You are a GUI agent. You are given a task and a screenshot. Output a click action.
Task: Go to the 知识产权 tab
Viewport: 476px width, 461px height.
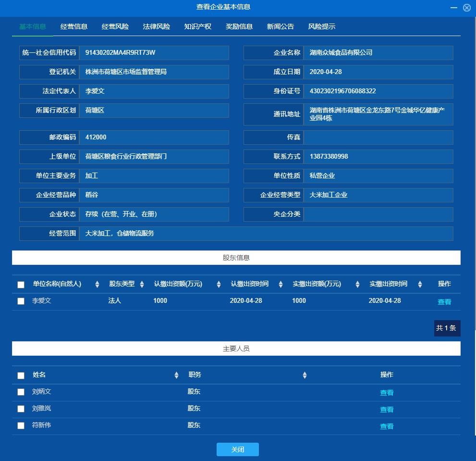pos(198,27)
